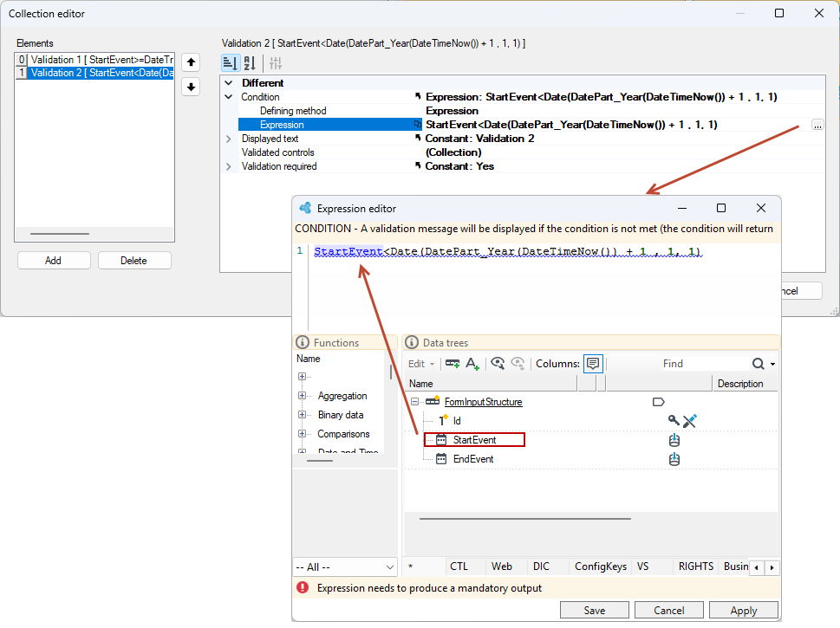
Task: Click the database icon next to StartEvent
Action: pos(674,440)
